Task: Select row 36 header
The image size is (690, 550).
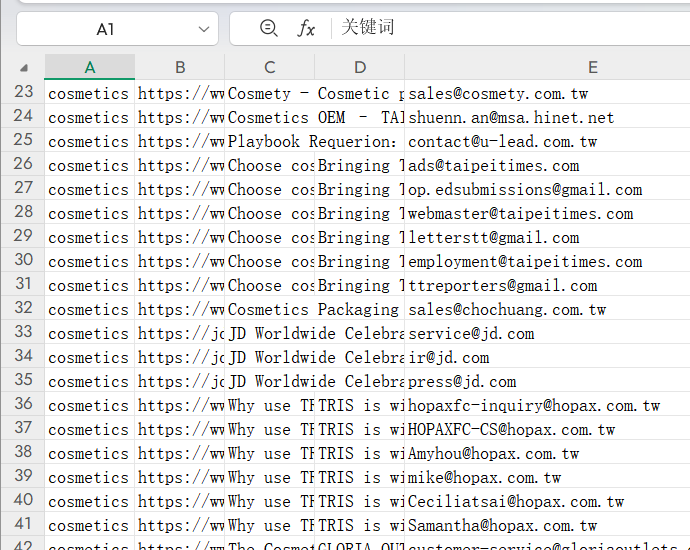Action: click(23, 404)
